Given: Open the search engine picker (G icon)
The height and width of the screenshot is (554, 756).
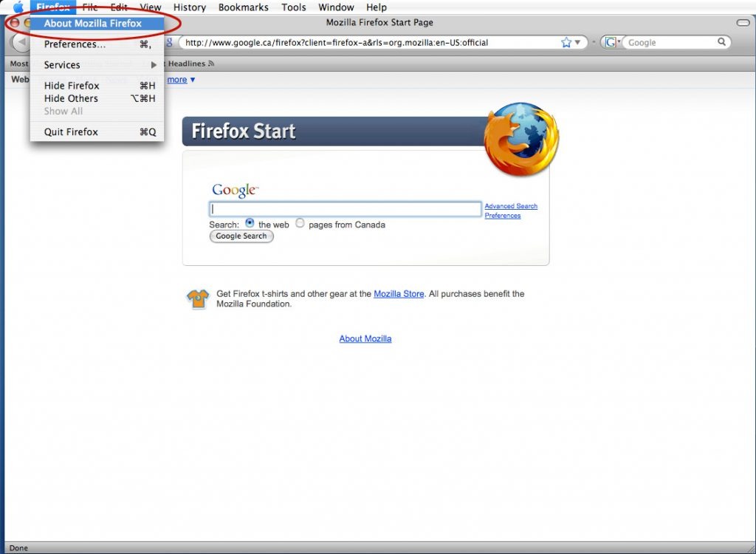Looking at the screenshot, I should coord(612,42).
